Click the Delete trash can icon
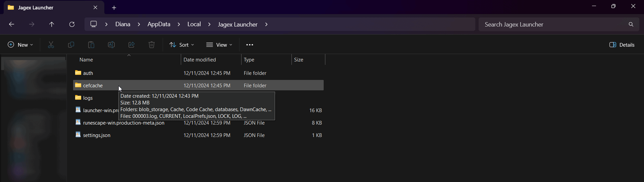 pyautogui.click(x=152, y=45)
